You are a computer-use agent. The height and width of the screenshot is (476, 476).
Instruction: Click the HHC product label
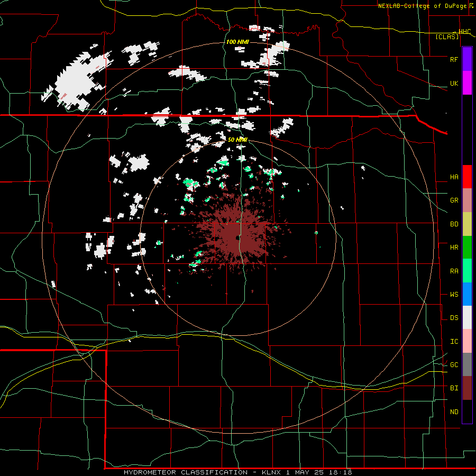pos(464,31)
